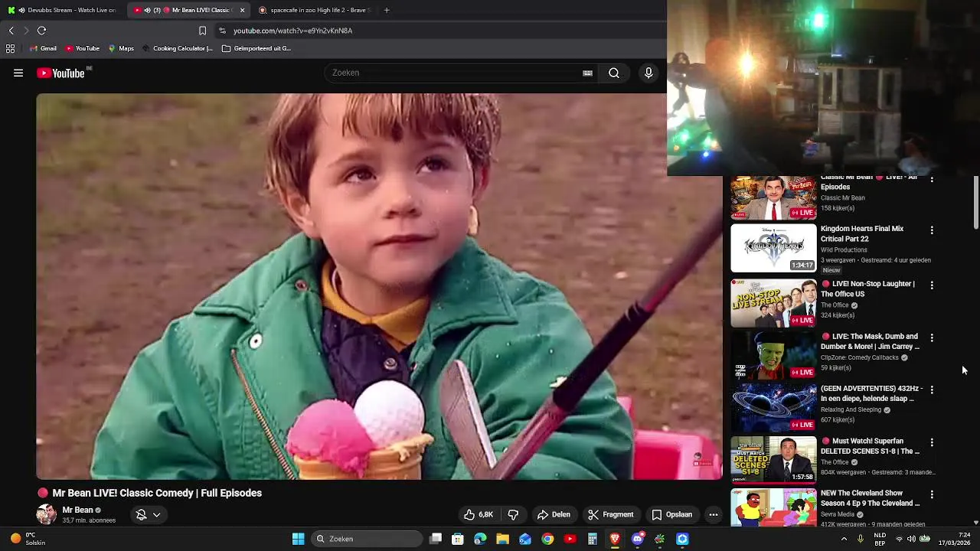Open the more actions ellipsis under video
980x551 pixels.
click(714, 514)
